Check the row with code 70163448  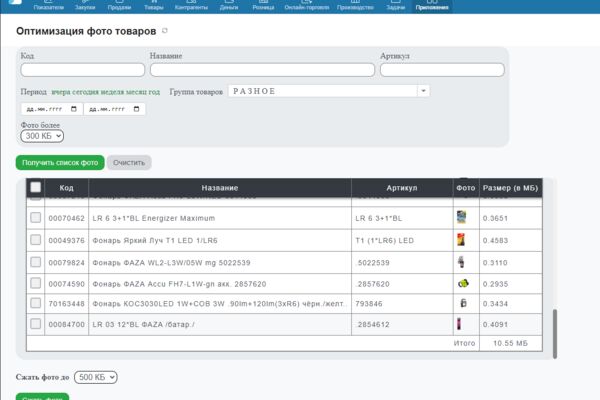point(36,303)
